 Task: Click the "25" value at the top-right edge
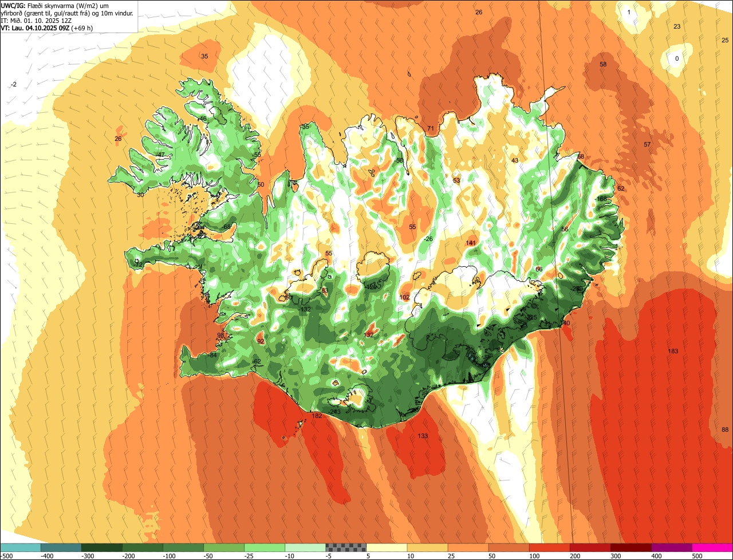pos(725,40)
